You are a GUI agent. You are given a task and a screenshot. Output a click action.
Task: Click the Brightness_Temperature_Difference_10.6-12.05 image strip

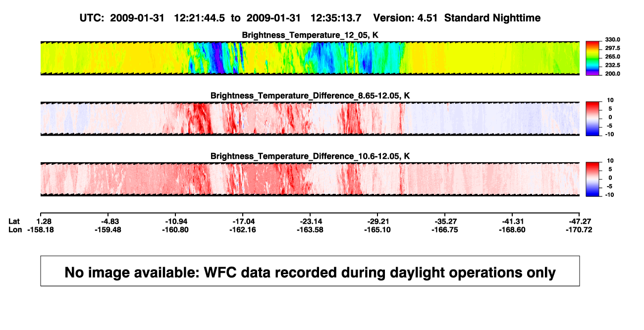[x=310, y=179]
